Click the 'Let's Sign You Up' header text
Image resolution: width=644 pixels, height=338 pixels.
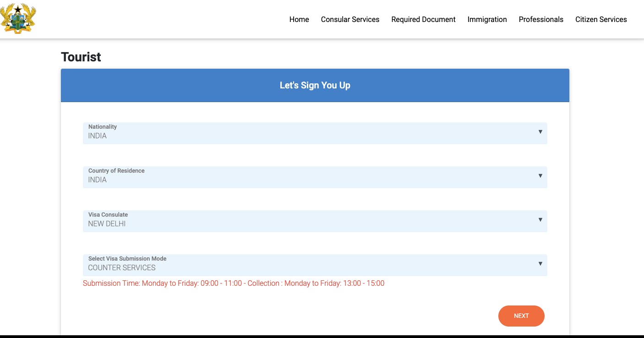coord(315,85)
